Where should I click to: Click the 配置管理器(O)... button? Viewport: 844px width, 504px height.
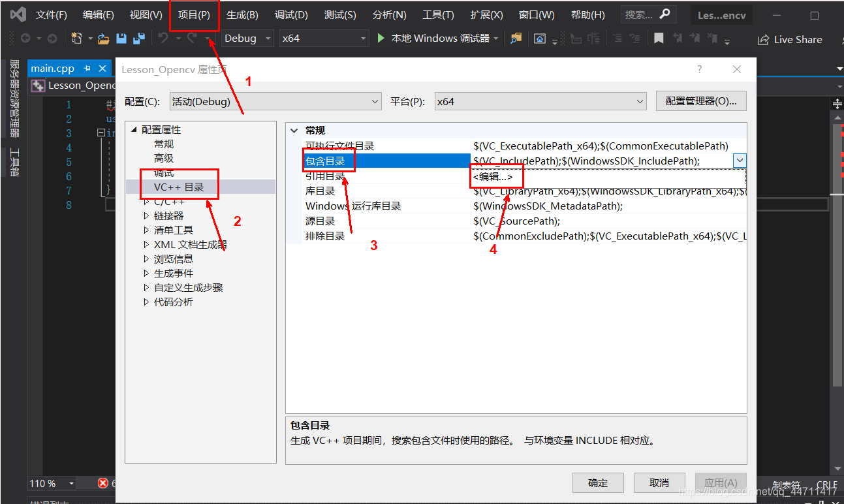(x=701, y=101)
